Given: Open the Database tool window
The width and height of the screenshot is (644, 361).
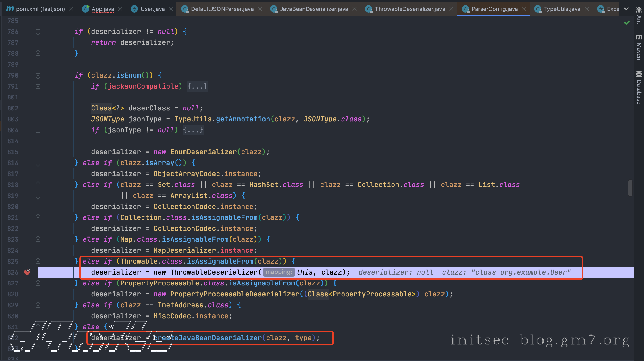Looking at the screenshot, I should point(639,88).
